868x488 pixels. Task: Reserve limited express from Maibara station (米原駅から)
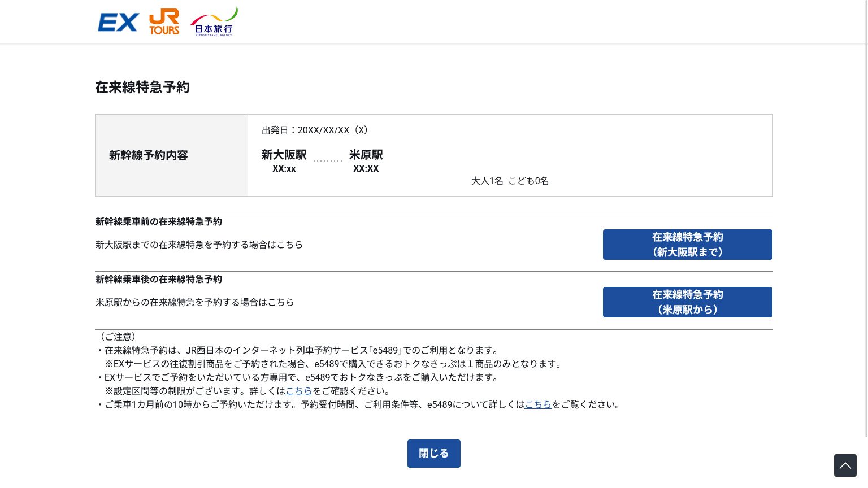point(688,302)
